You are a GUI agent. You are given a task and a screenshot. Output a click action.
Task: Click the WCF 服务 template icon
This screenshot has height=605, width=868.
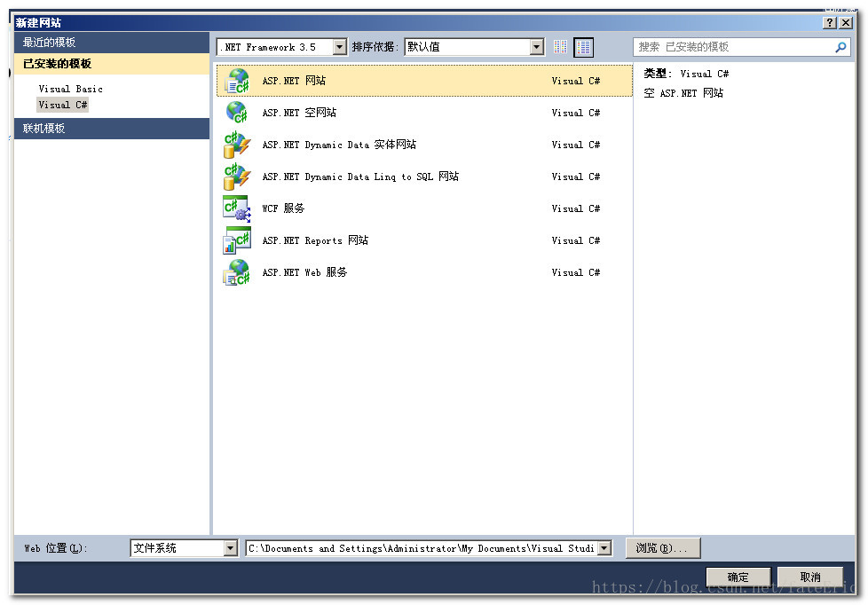(x=237, y=208)
